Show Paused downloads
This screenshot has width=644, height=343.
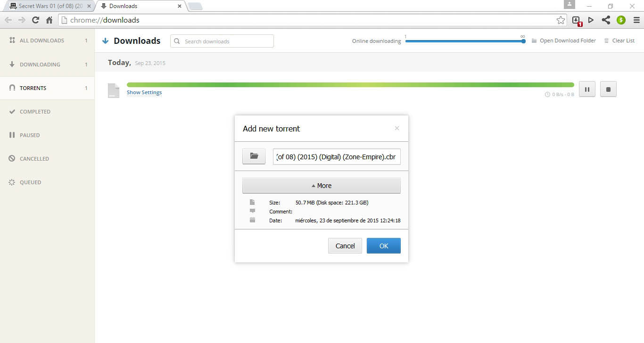point(47,135)
